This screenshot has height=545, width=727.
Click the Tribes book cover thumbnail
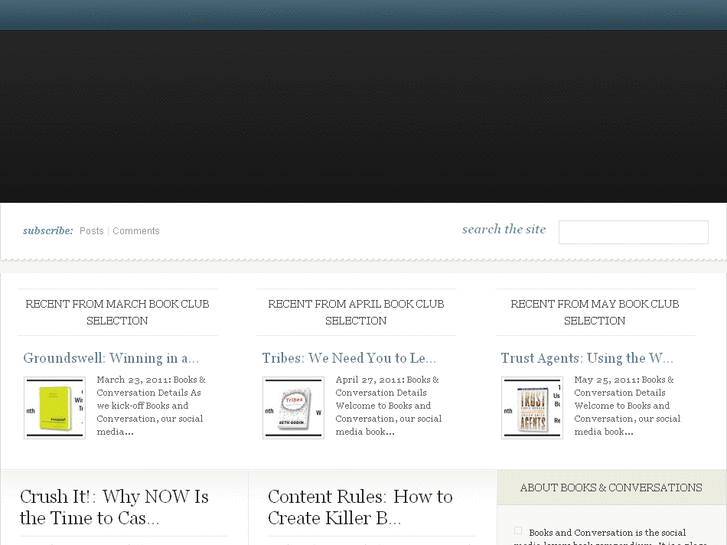(293, 408)
